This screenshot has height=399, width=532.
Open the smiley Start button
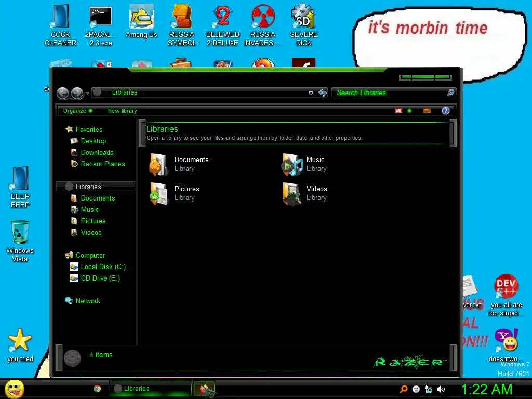(14, 389)
